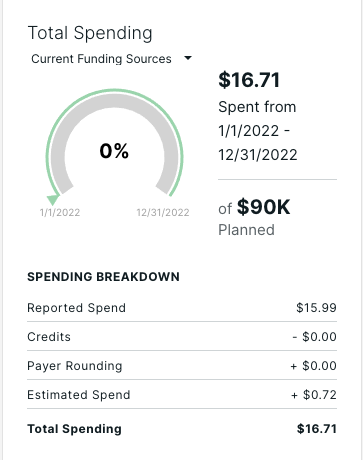The height and width of the screenshot is (460, 363).
Task: Select the Estimated Spend row
Action: point(182,395)
